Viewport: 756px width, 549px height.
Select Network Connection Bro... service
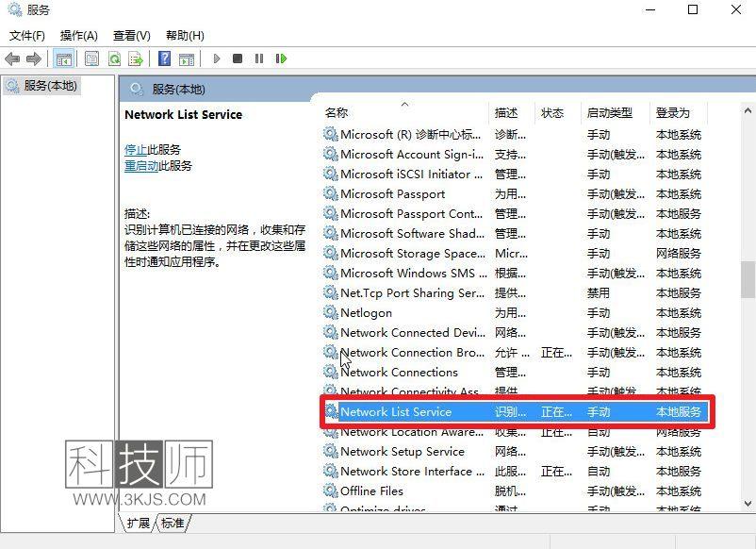point(514,352)
